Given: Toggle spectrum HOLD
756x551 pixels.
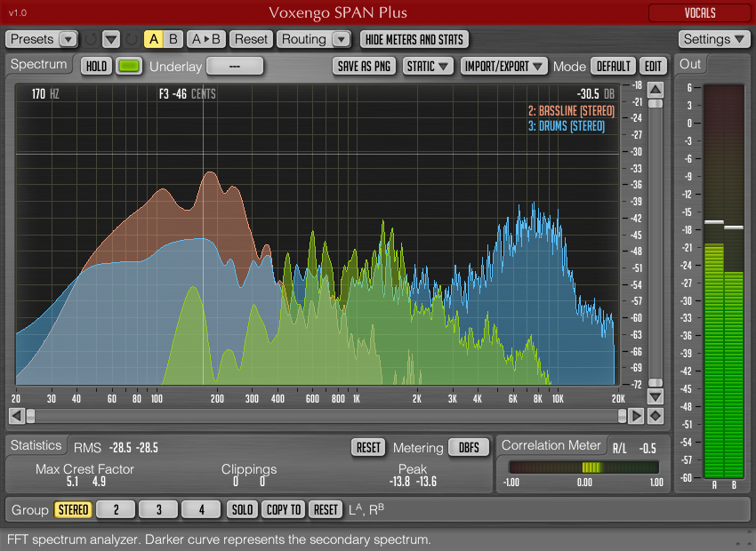Looking at the screenshot, I should click(96, 67).
